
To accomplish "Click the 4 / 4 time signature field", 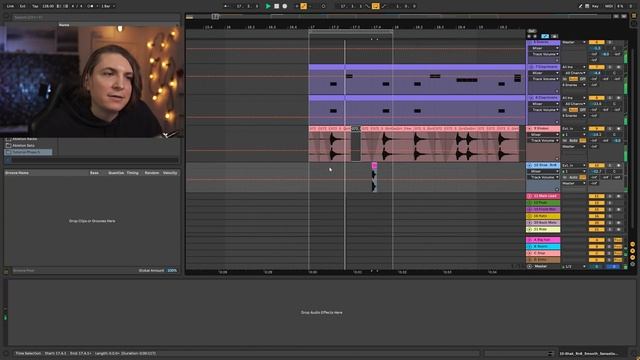I will pos(77,6).
